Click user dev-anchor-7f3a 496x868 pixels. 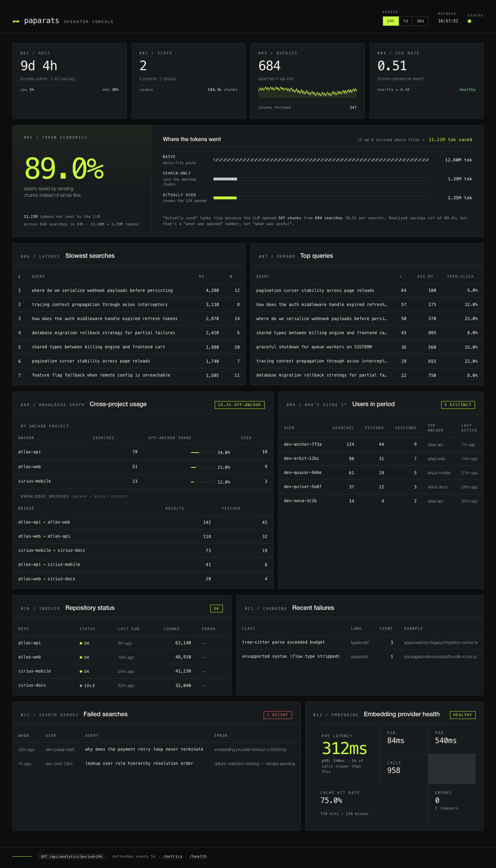(x=302, y=444)
